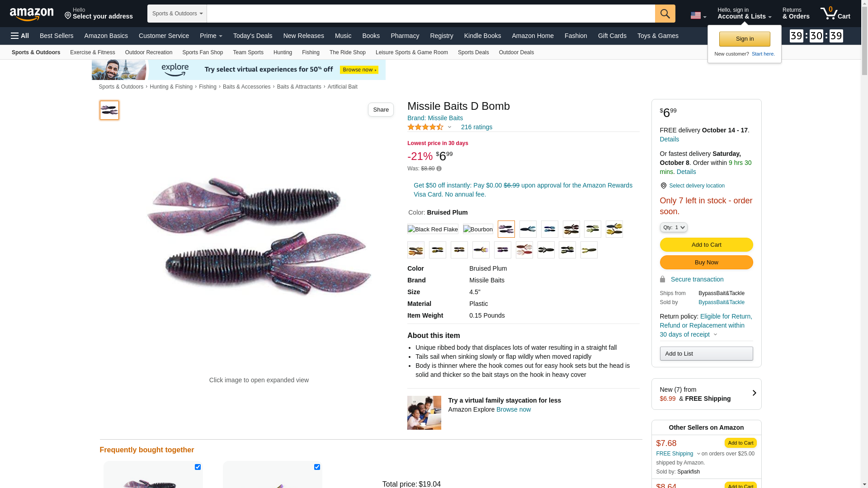Click the location pin to select delivery location
The width and height of the screenshot is (868, 488).
click(x=663, y=186)
